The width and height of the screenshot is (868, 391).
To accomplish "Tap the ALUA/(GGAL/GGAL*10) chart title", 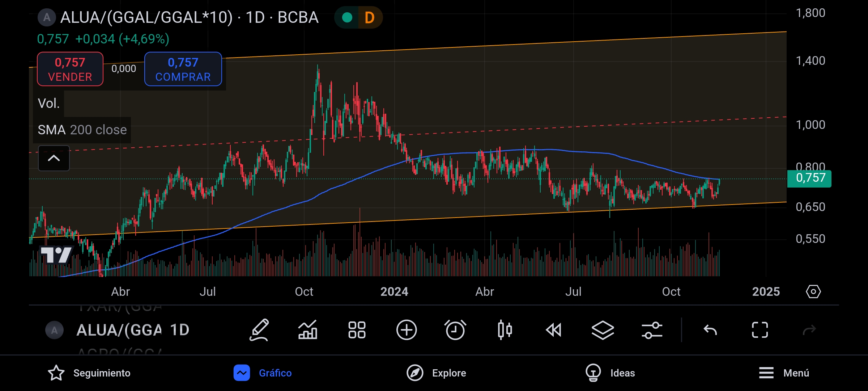I will [189, 17].
